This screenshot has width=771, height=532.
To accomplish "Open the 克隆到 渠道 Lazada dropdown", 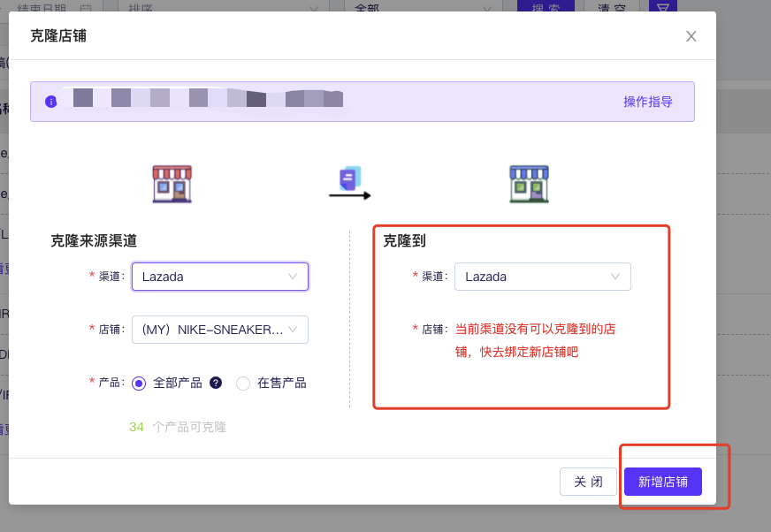I will (542, 277).
